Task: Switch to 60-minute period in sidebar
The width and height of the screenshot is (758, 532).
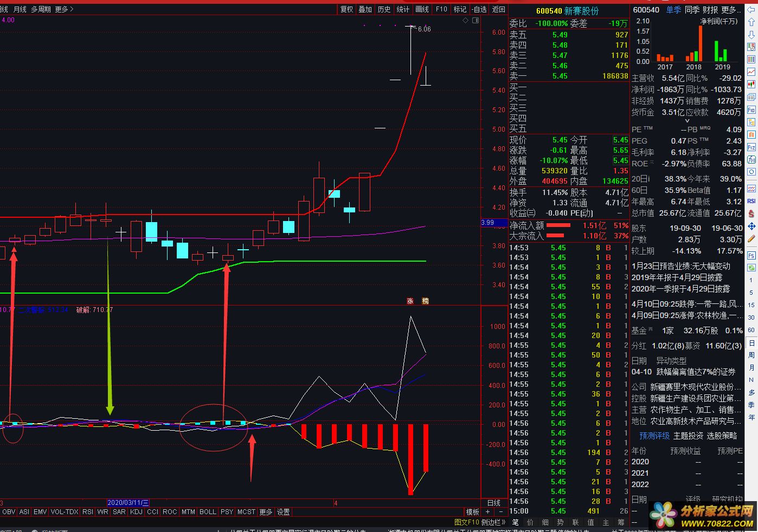Action: [751, 330]
